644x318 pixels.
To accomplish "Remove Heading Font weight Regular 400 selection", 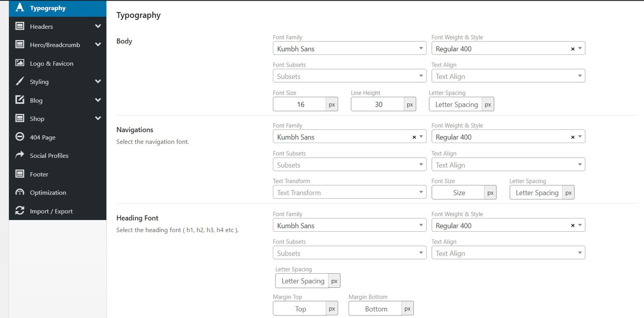I will click(x=573, y=226).
